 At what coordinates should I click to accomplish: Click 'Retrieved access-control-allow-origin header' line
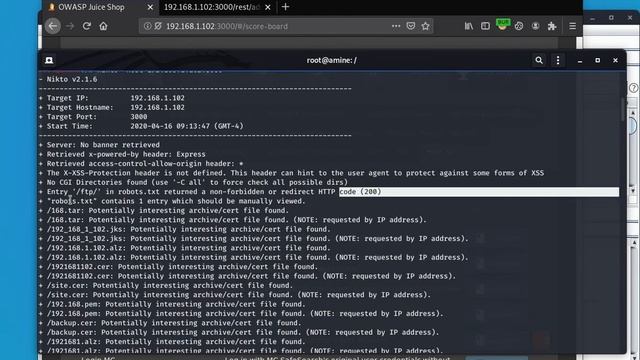coord(141,164)
